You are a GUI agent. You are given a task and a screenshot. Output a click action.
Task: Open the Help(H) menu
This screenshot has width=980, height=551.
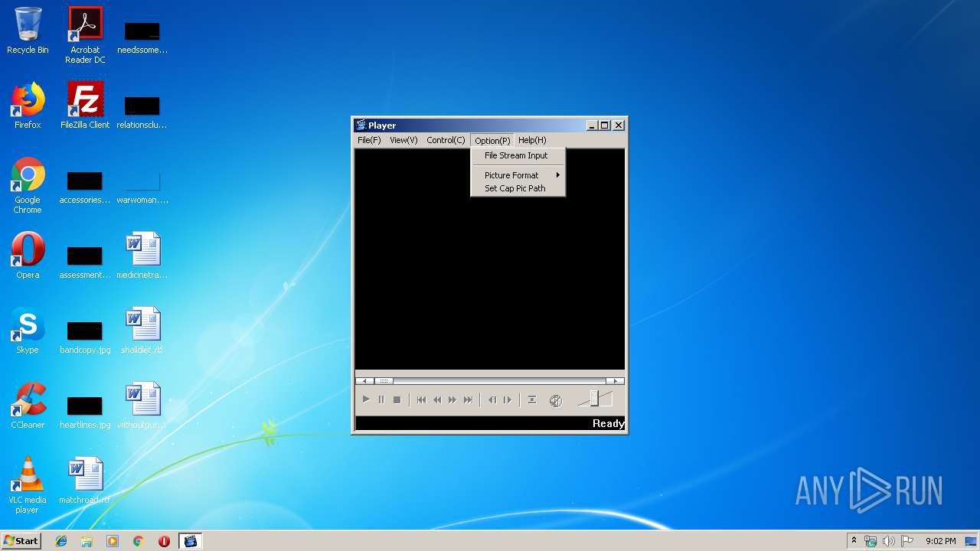(532, 140)
